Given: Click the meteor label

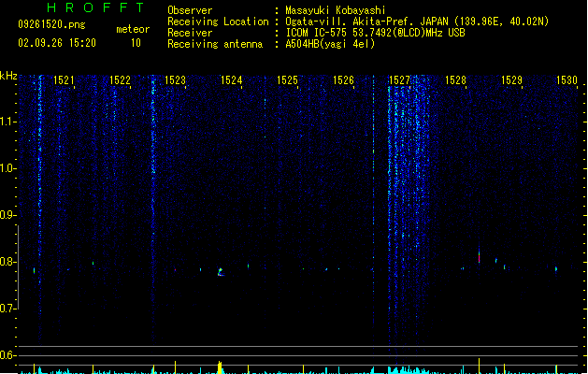Looking at the screenshot, I should (133, 29).
